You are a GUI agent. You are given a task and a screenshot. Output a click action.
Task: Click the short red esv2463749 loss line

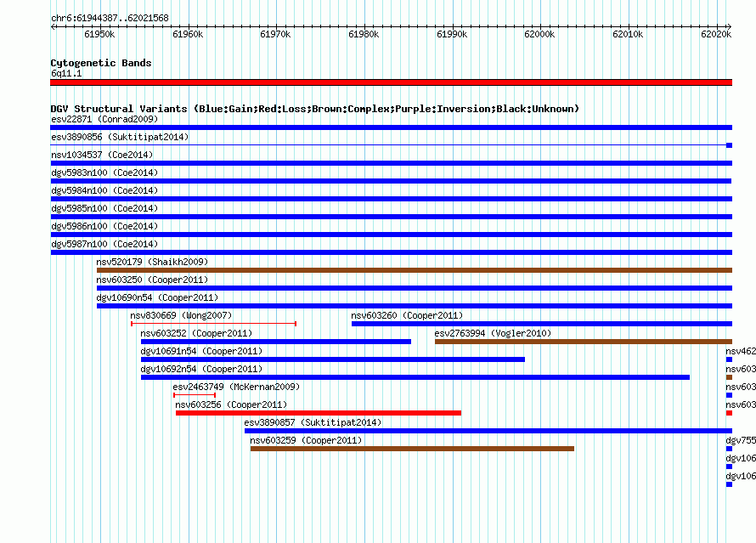tap(195, 395)
